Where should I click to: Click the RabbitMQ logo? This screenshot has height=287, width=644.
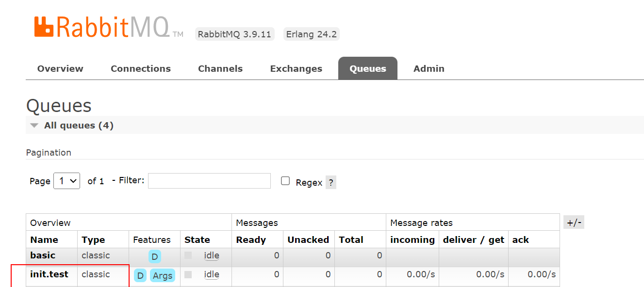(x=108, y=27)
